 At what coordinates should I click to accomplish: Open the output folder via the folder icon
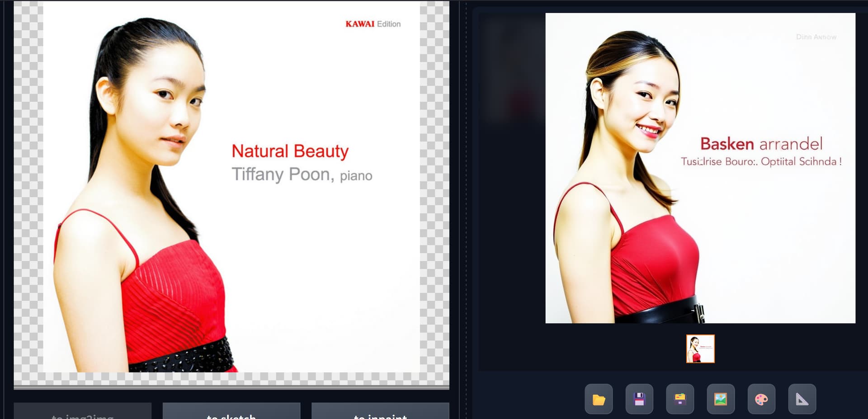pos(599,399)
